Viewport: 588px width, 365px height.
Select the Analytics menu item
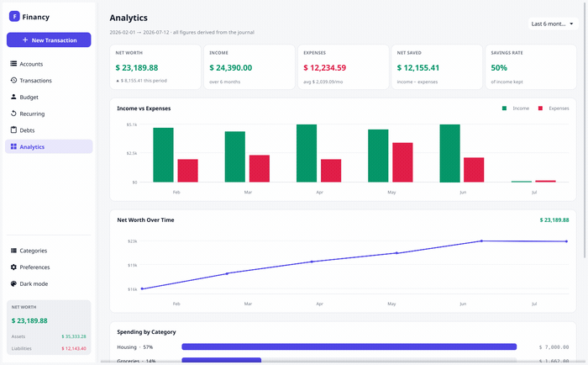pyautogui.click(x=49, y=146)
